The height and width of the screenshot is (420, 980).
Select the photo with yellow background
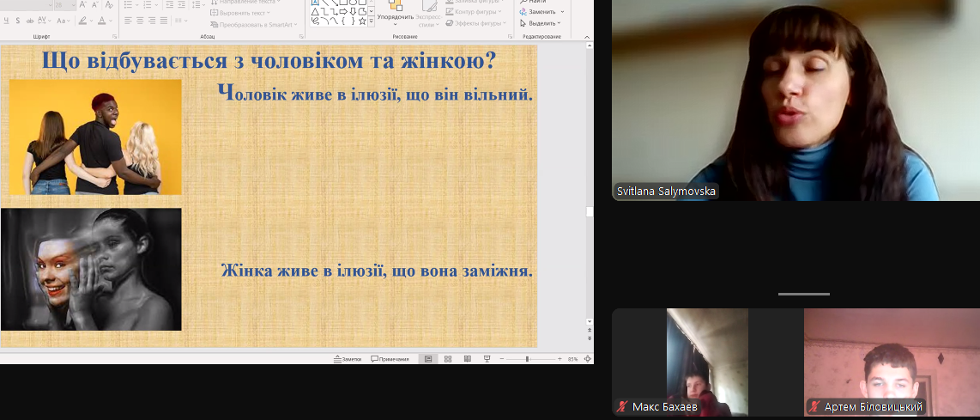(x=95, y=137)
